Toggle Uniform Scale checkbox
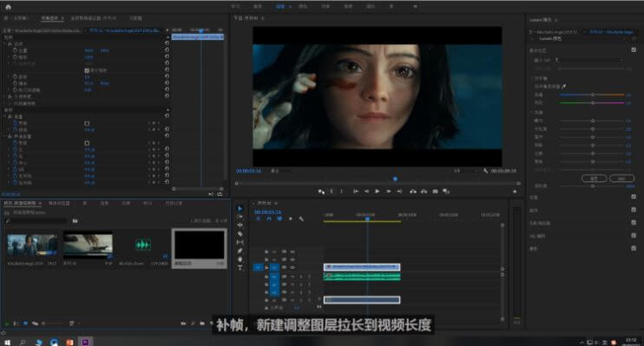 click(x=87, y=70)
